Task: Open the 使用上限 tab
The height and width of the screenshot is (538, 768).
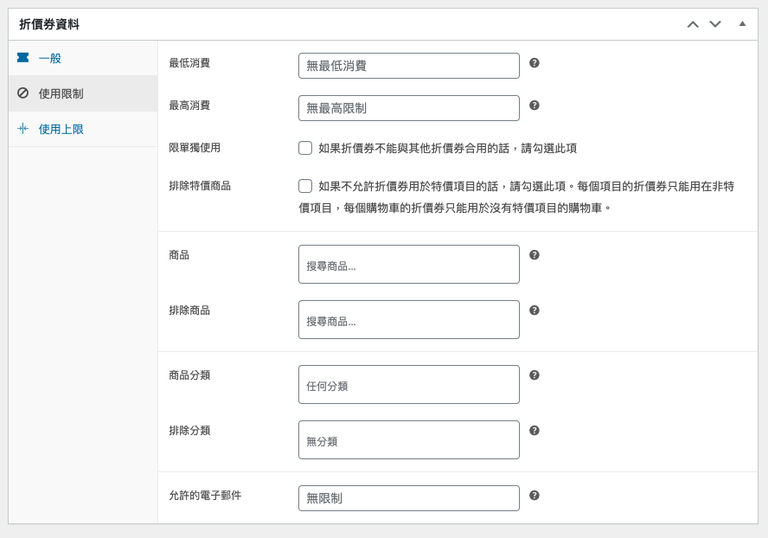Action: (x=60, y=129)
